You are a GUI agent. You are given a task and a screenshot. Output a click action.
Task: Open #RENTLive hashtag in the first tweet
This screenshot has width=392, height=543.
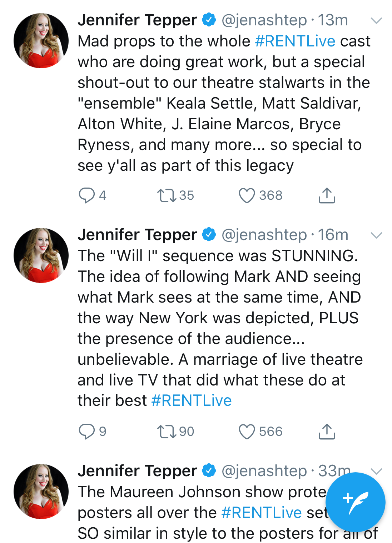pyautogui.click(x=295, y=41)
